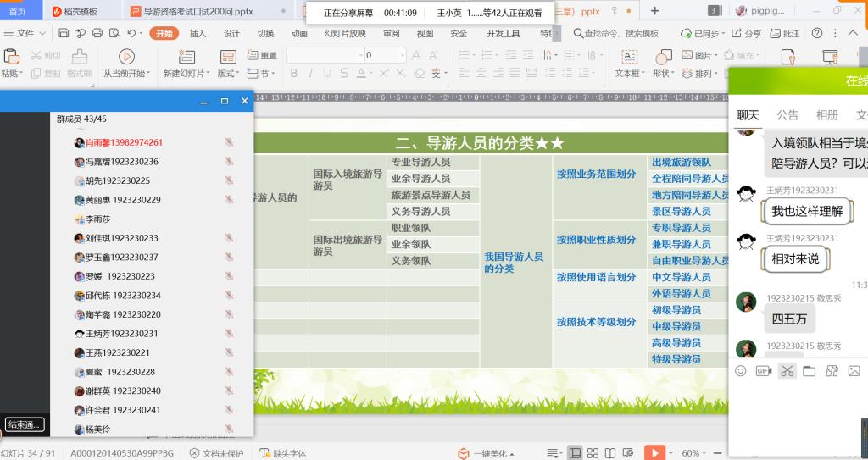Open the 形状 shapes dropdown
The width and height of the screenshot is (868, 460).
click(662, 74)
